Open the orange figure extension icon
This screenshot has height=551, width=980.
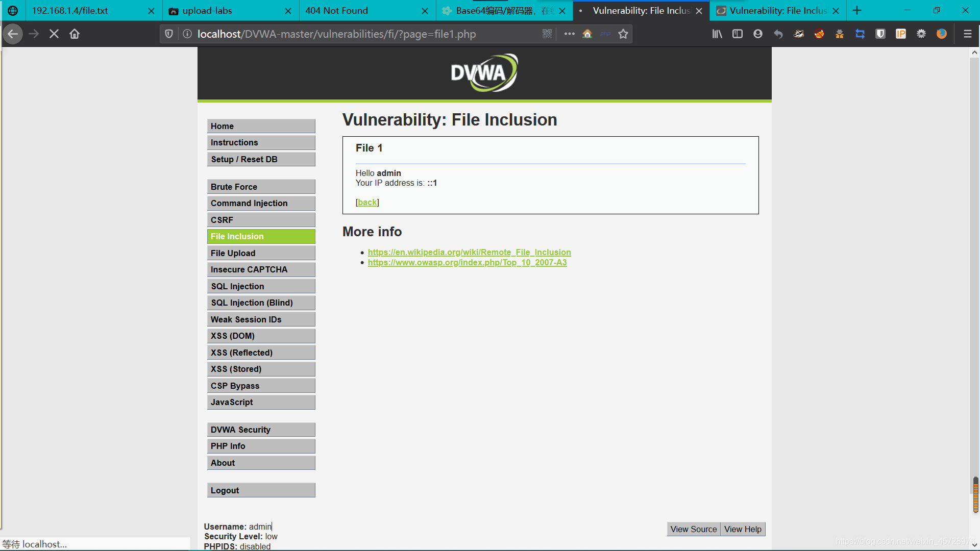click(x=840, y=34)
